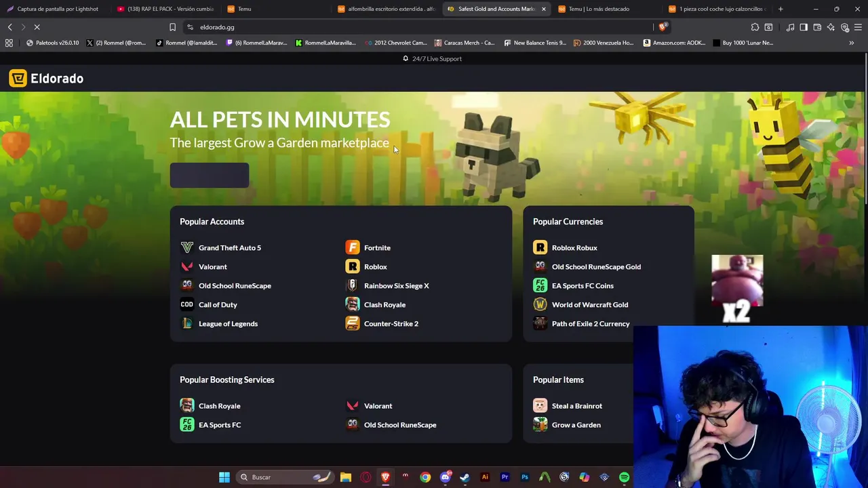Stop loading the page

coord(37,27)
